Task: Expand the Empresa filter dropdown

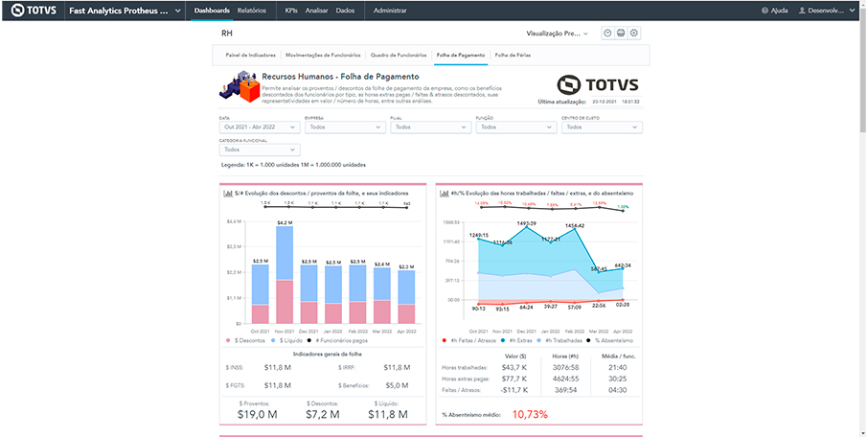Action: click(x=346, y=126)
